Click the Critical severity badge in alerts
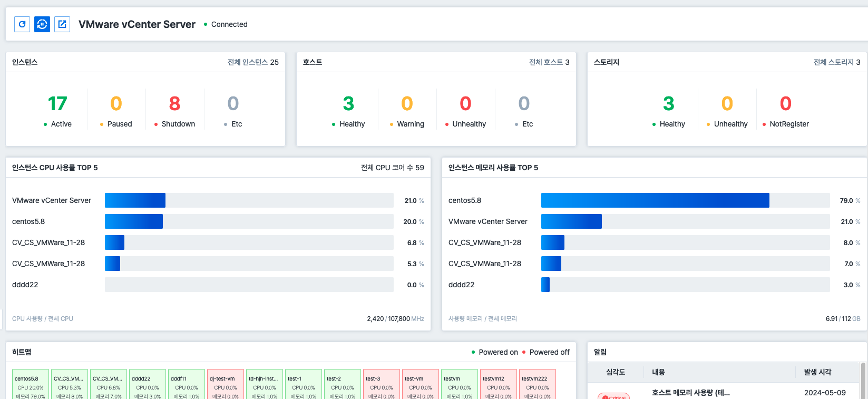 pos(613,396)
